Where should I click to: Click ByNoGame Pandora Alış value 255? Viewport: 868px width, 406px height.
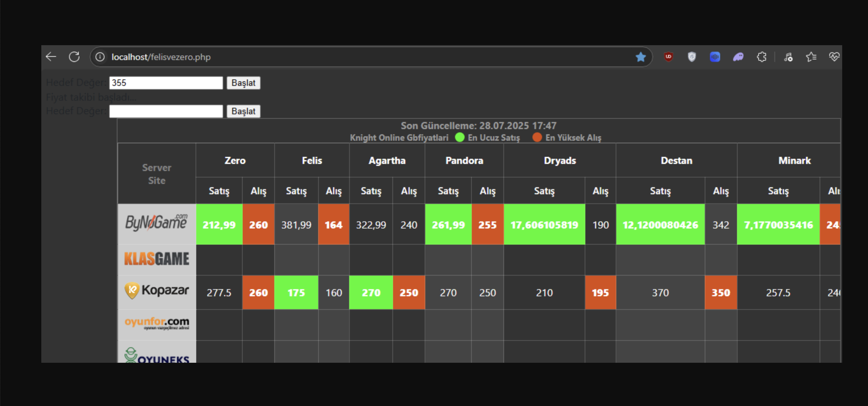click(488, 225)
